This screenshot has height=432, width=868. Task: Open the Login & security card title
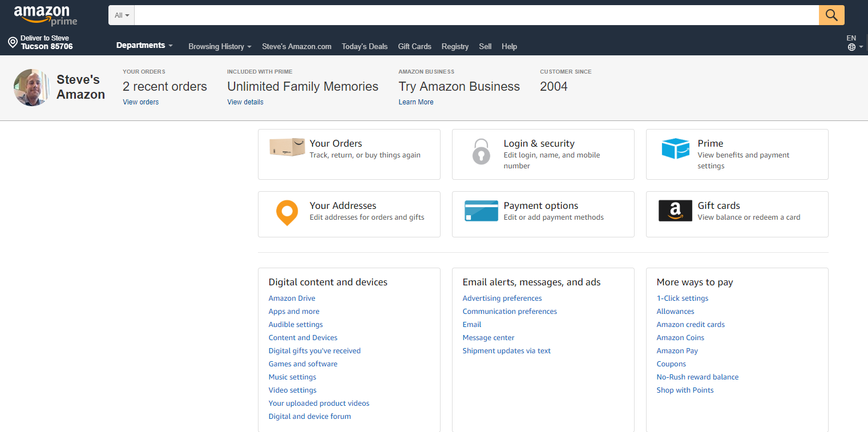pos(539,144)
